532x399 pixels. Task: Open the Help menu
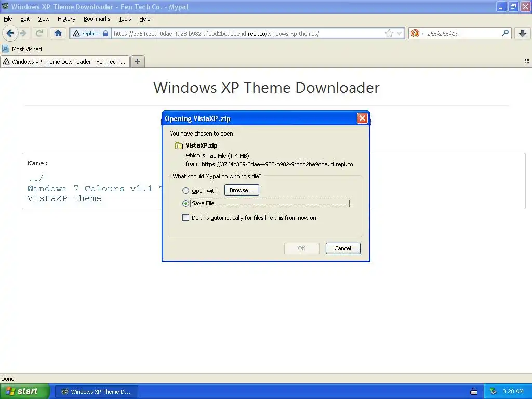pos(144,19)
